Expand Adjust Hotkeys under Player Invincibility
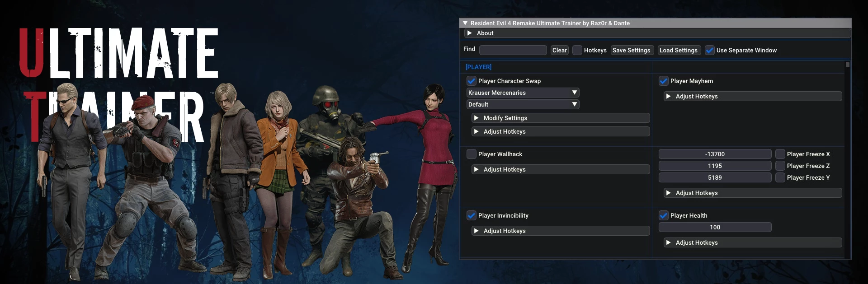Viewport: 868px width, 284px height. click(x=476, y=231)
